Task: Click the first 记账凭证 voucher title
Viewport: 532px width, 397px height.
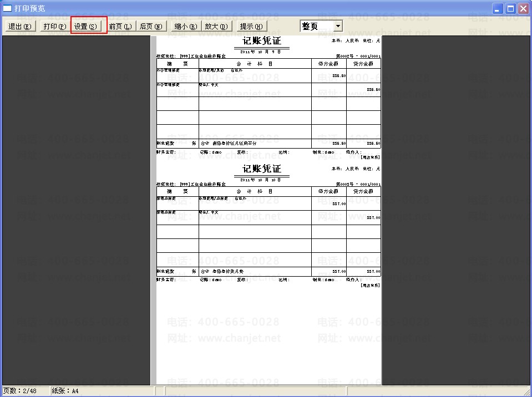Action: click(262, 41)
